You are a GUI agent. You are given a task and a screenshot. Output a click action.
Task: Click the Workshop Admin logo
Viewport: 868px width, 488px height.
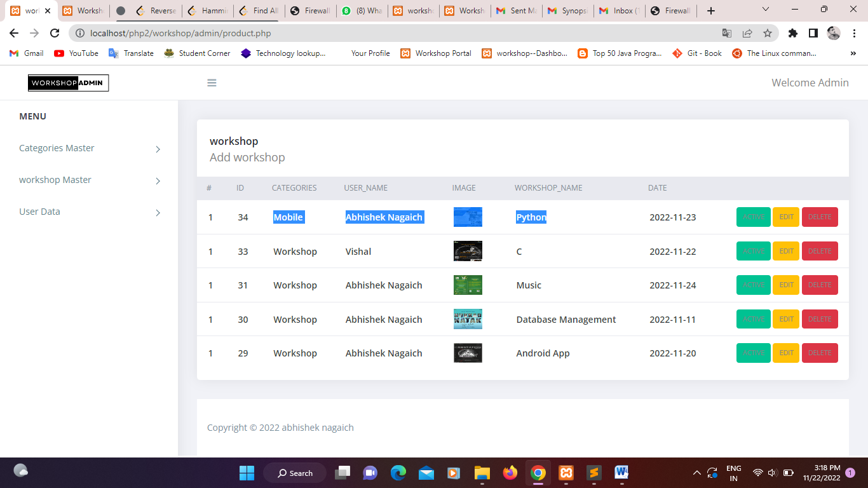coord(68,83)
